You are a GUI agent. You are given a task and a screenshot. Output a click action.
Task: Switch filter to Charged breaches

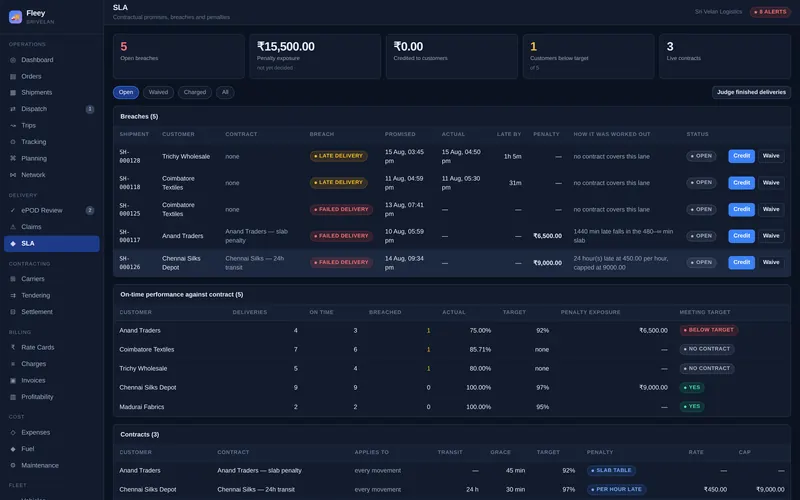point(194,92)
